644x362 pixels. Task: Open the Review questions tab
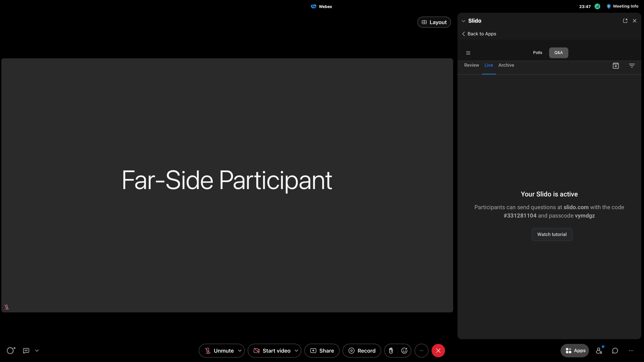click(471, 65)
